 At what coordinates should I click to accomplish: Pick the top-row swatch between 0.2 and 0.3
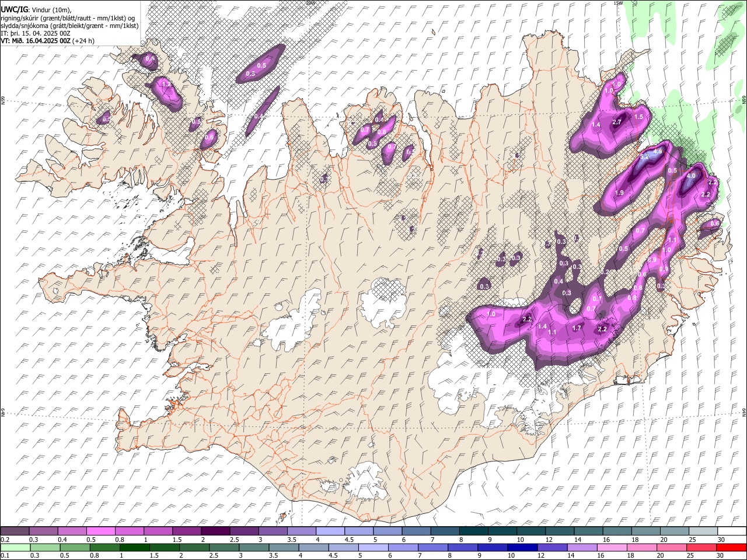tap(15, 531)
